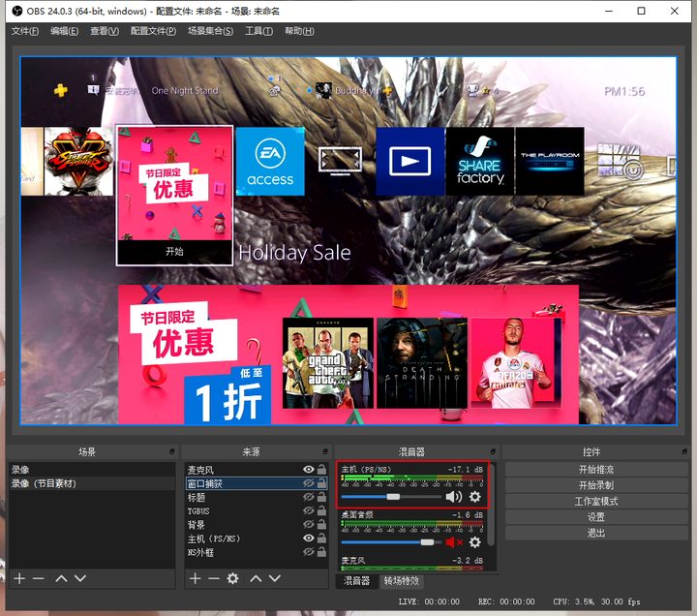Move scene down using down arrow in 场景 panel
Viewport: 697px width, 616px height.
tap(80, 578)
